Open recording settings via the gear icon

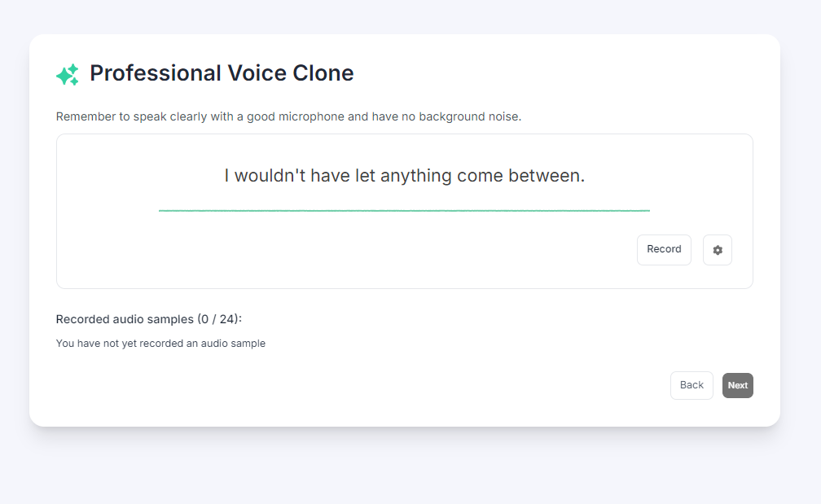[718, 250]
